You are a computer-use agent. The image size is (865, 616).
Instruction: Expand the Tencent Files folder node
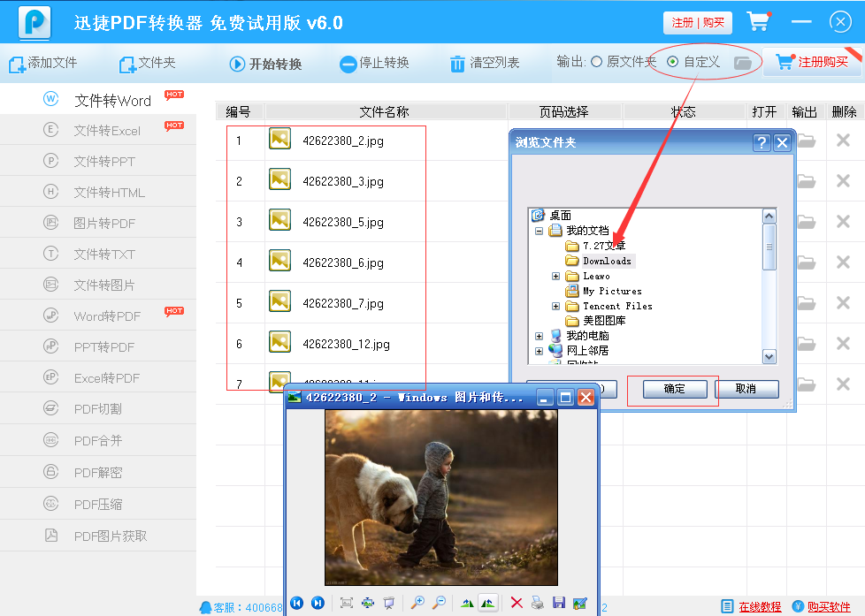click(556, 306)
